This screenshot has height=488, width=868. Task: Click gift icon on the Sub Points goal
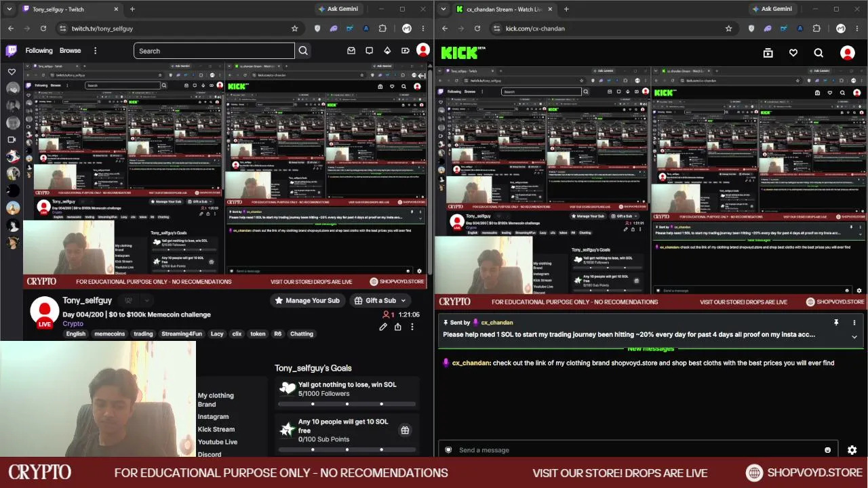point(405,430)
